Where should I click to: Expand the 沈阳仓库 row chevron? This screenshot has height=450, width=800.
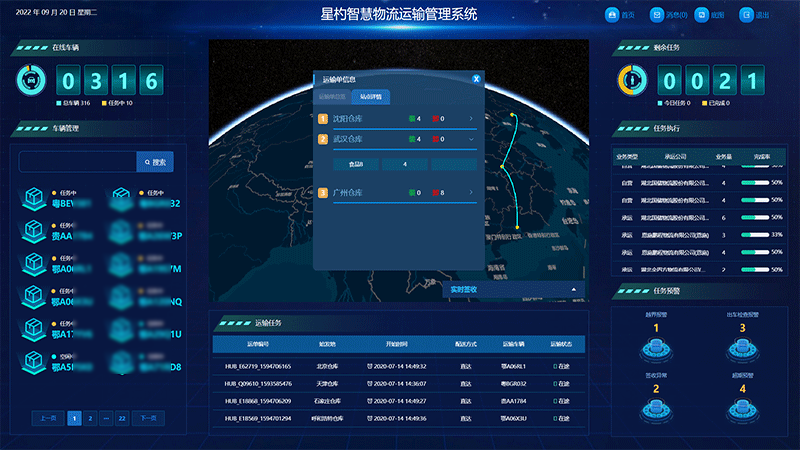tap(471, 119)
